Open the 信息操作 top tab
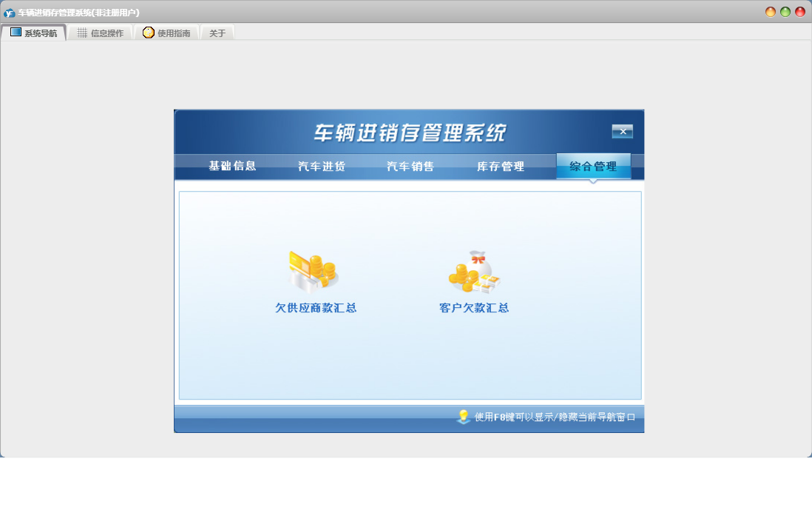This screenshot has height=527, width=812. (101, 33)
